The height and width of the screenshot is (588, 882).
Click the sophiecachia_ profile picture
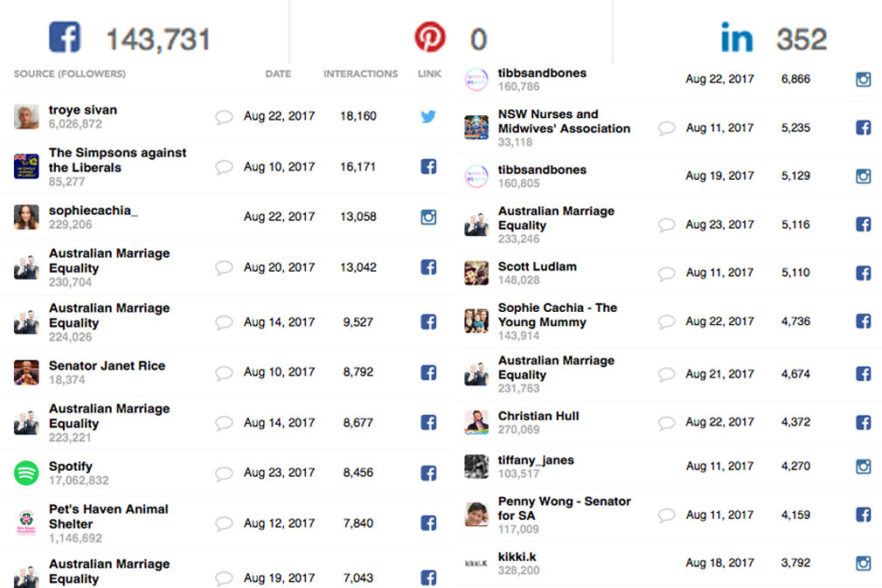tap(26, 217)
